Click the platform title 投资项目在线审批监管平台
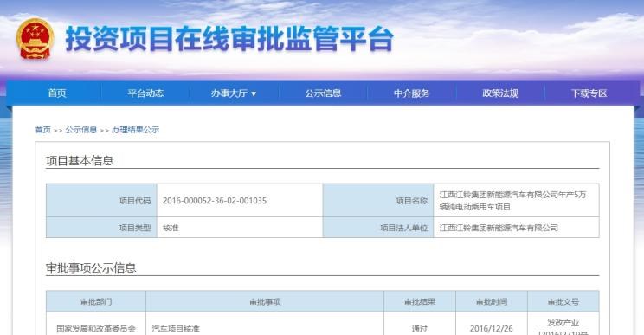Image resolution: width=644 pixels, height=335 pixels. (x=229, y=40)
